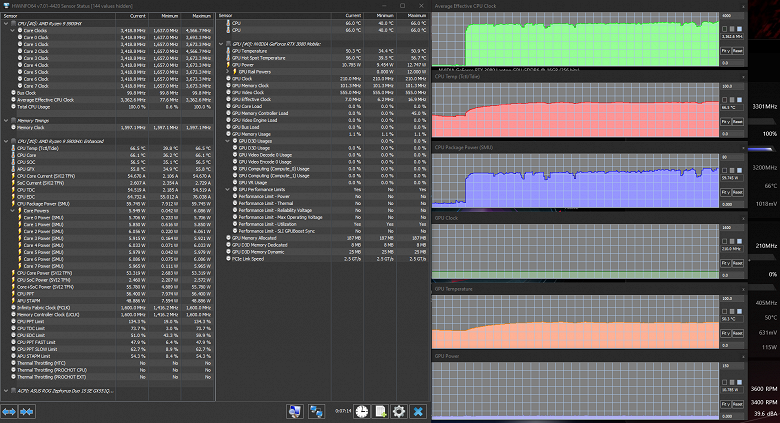Collapse the Memory Timings section
The width and height of the screenshot is (780, 423).
click(5, 120)
